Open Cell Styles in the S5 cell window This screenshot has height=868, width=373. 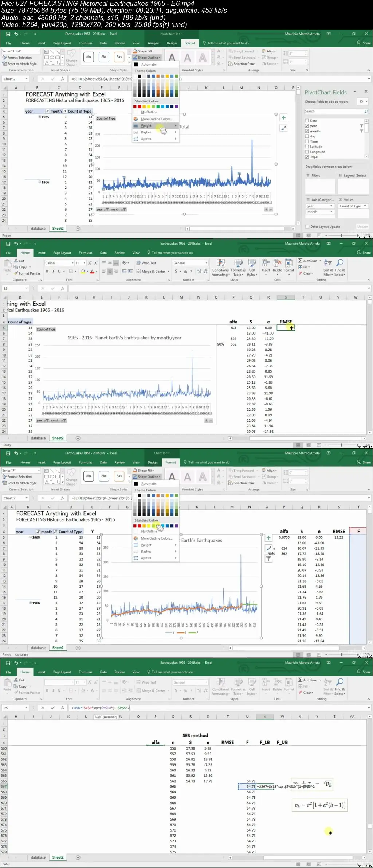[x=252, y=268]
